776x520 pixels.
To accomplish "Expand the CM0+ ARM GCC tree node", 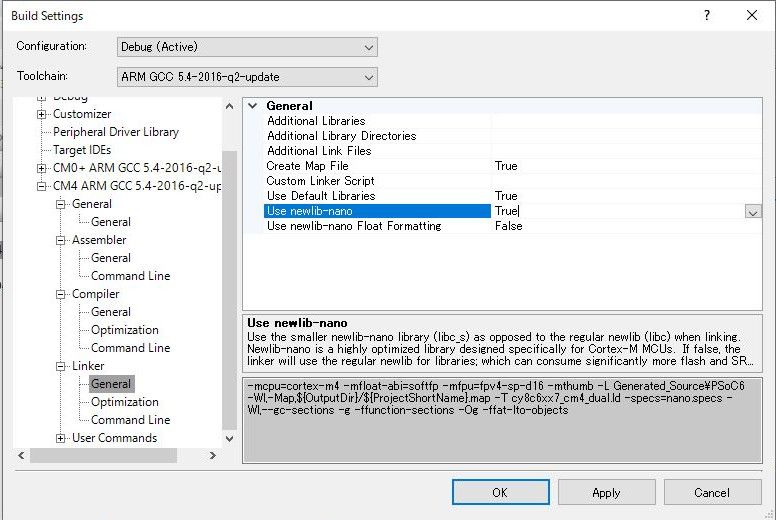I will coord(42,168).
